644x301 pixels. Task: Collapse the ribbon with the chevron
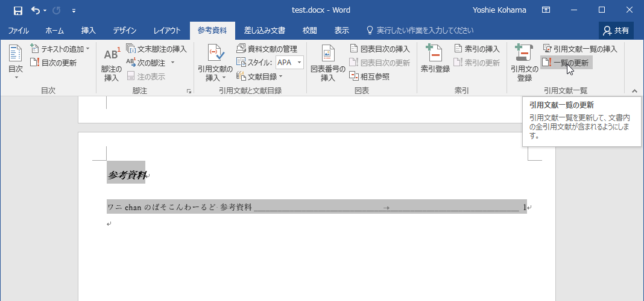click(634, 91)
